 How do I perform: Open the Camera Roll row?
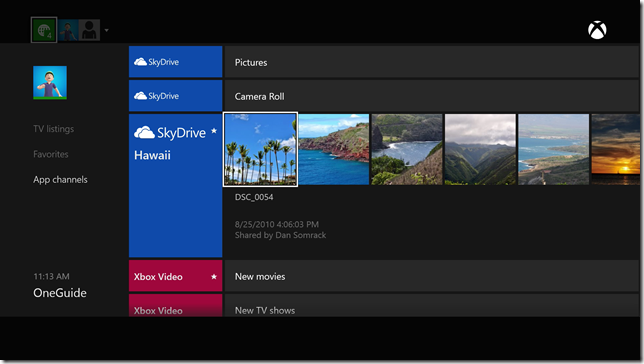tap(432, 96)
